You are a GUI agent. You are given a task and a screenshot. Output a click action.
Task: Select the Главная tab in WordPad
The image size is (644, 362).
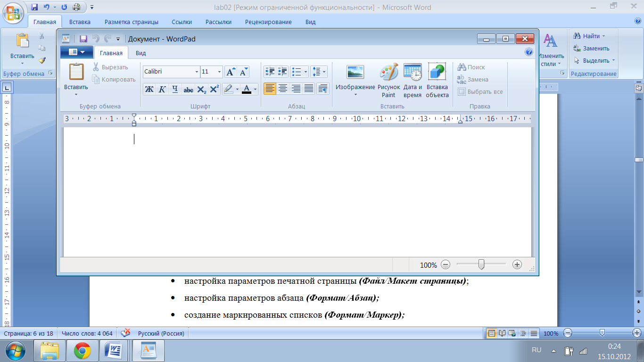point(111,53)
